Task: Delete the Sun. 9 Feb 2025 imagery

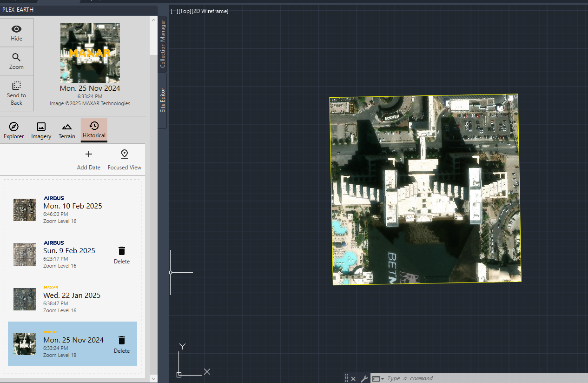Action: point(122,255)
